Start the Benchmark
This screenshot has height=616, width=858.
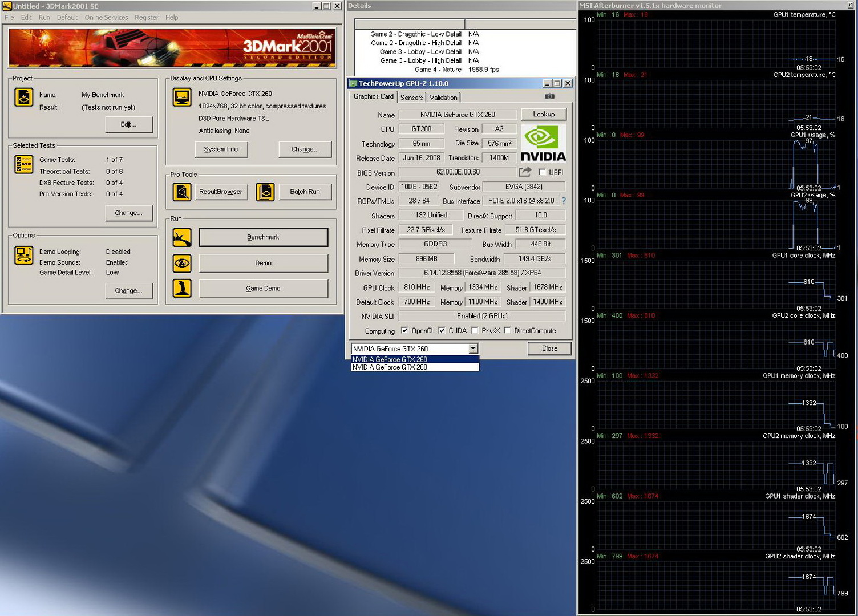[264, 237]
